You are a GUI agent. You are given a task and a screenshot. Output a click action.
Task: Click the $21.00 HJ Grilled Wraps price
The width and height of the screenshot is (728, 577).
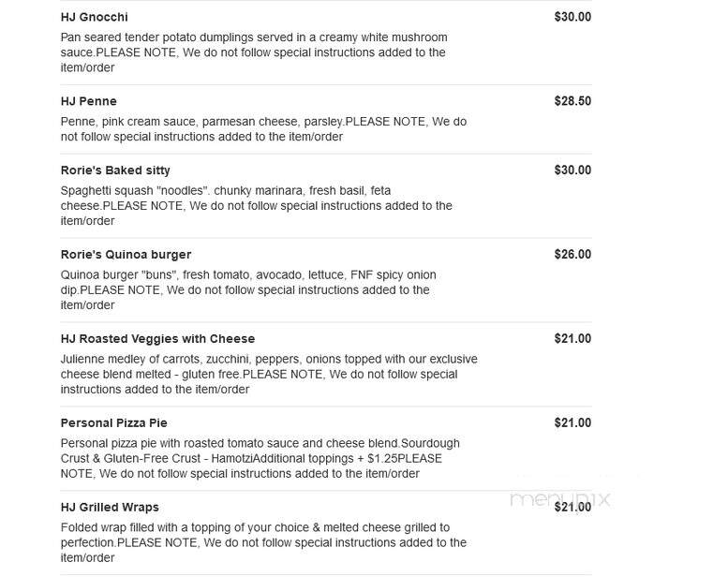[572, 507]
